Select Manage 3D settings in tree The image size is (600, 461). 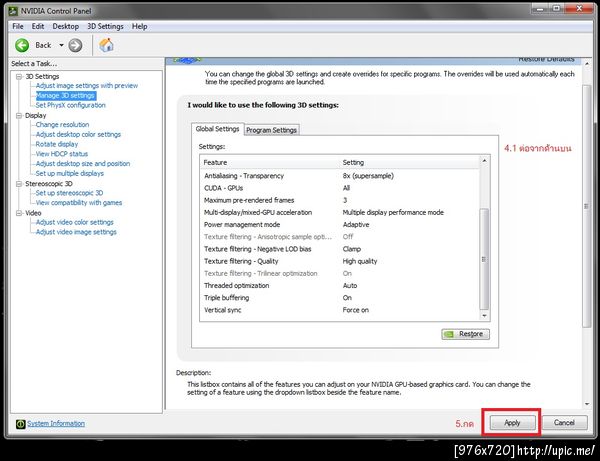tap(65, 96)
